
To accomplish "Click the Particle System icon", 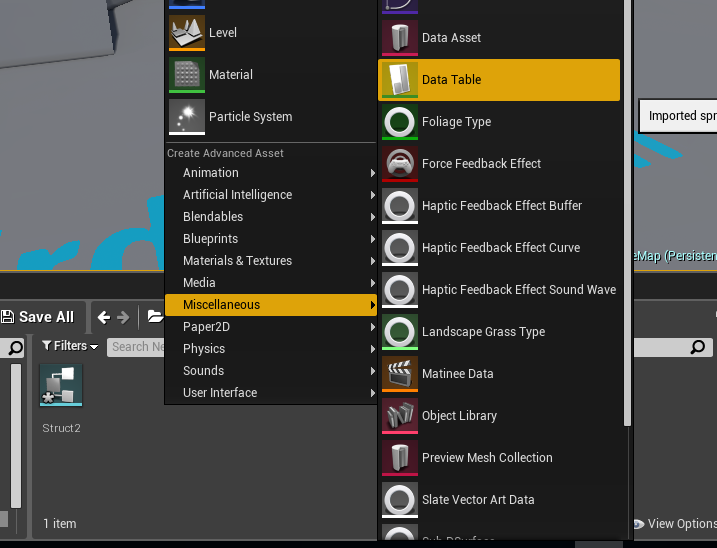I will 187,117.
